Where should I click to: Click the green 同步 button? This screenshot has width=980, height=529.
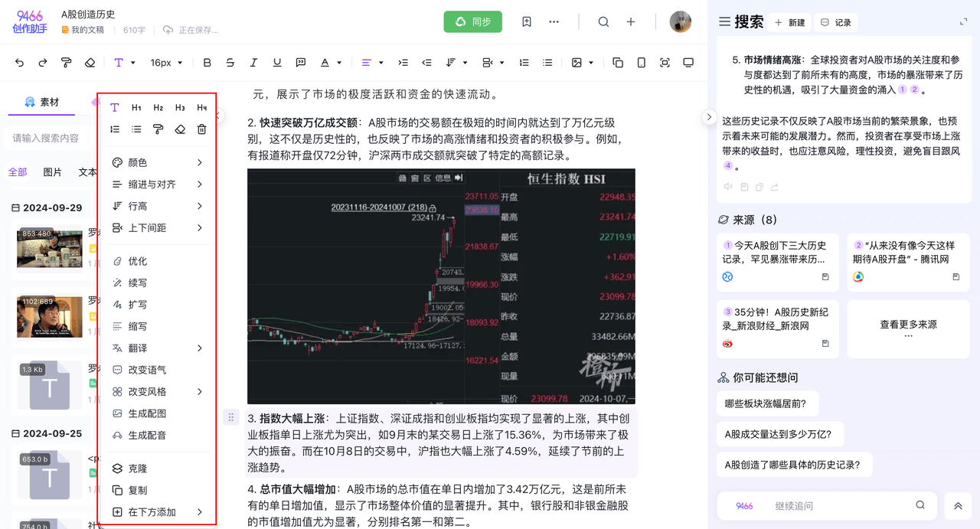coord(473,21)
